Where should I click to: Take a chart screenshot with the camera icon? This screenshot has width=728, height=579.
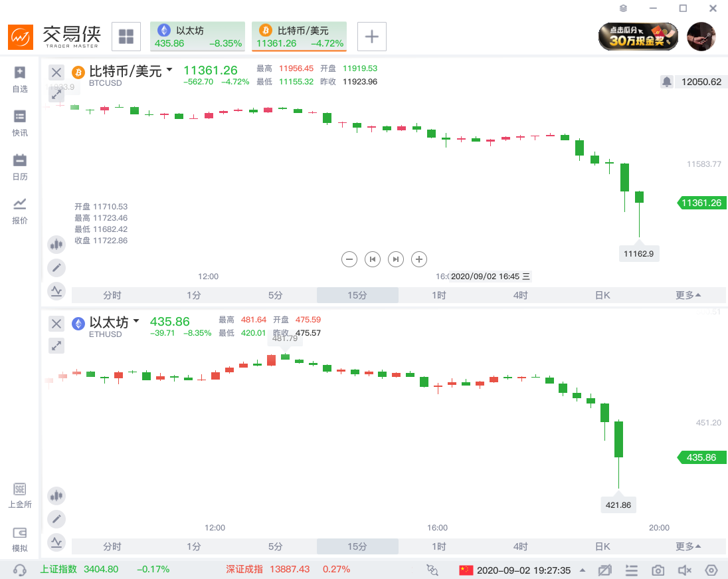[x=657, y=570]
